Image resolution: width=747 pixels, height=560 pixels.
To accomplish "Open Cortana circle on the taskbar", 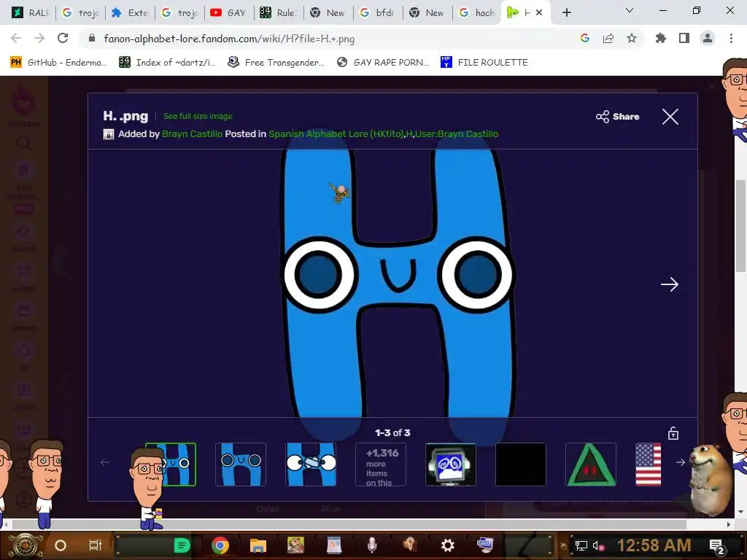I will pos(61,545).
